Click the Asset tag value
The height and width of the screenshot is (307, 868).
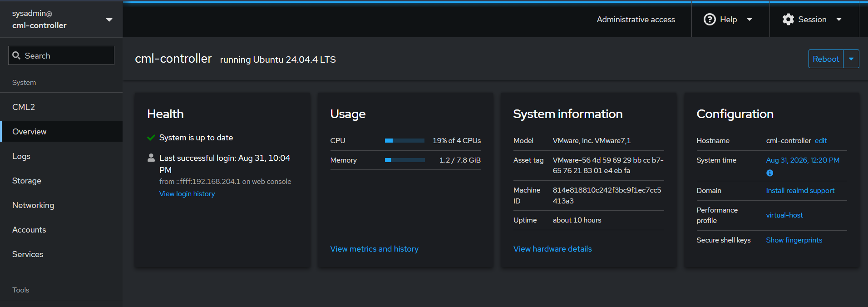(608, 165)
